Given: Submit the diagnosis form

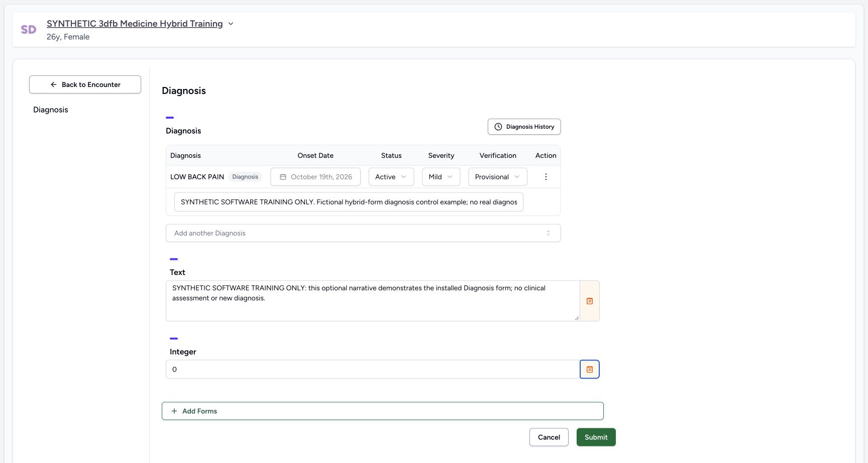Looking at the screenshot, I should [x=596, y=437].
